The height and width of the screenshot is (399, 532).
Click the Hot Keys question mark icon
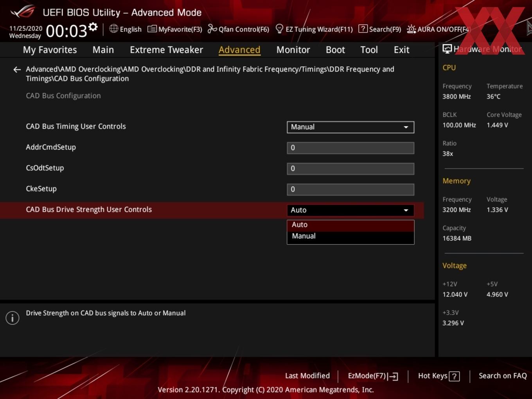click(x=454, y=376)
